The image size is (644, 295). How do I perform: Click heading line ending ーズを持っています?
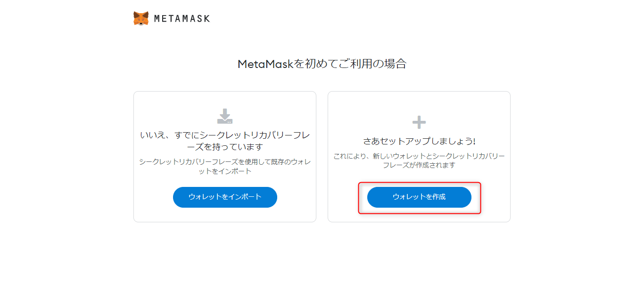tap(225, 147)
